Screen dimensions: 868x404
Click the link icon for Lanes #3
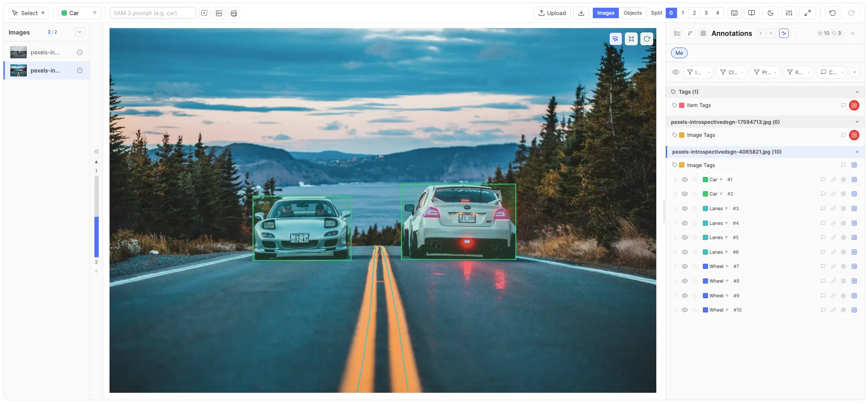click(x=833, y=208)
